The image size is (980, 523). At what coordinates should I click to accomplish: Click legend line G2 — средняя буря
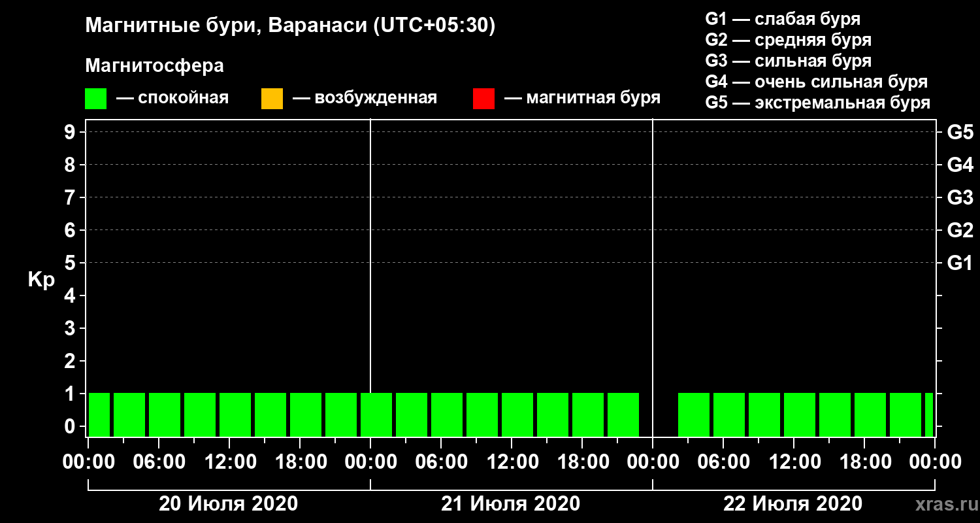[788, 40]
